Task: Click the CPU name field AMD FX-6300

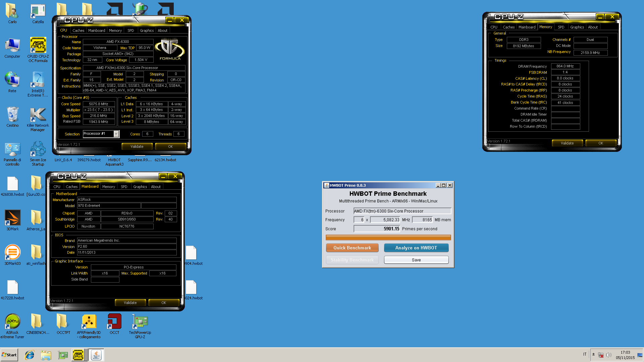Action: tap(118, 42)
